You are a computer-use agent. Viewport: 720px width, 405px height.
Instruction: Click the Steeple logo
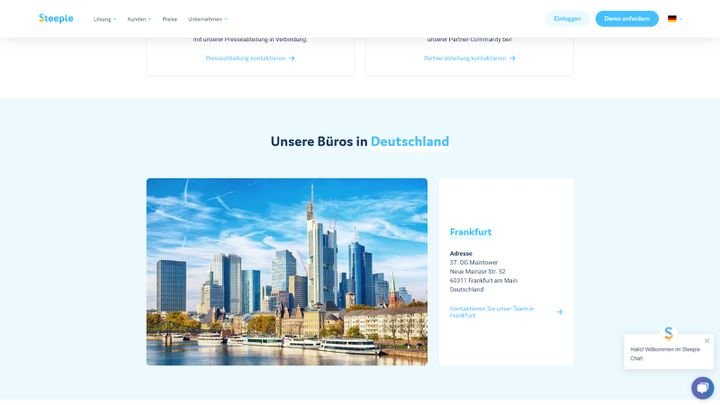(56, 18)
